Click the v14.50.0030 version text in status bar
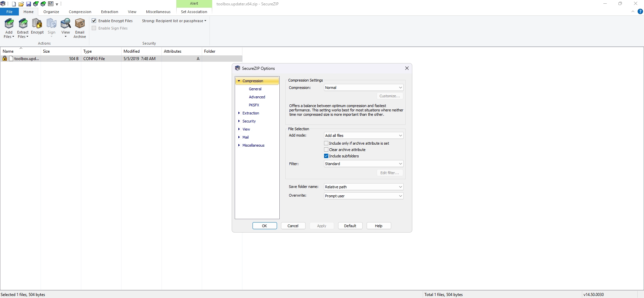The image size is (644, 298). coord(593,295)
